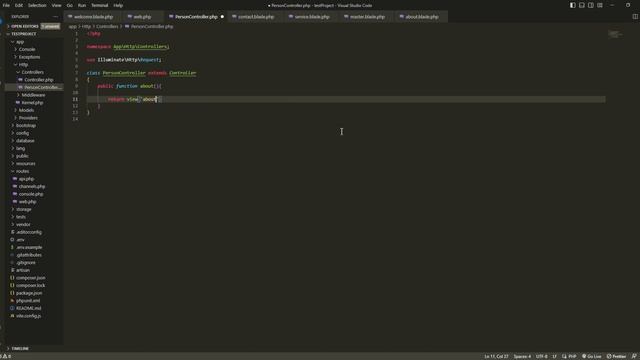
Task: Open the Terminal menu
Action: 100,5
